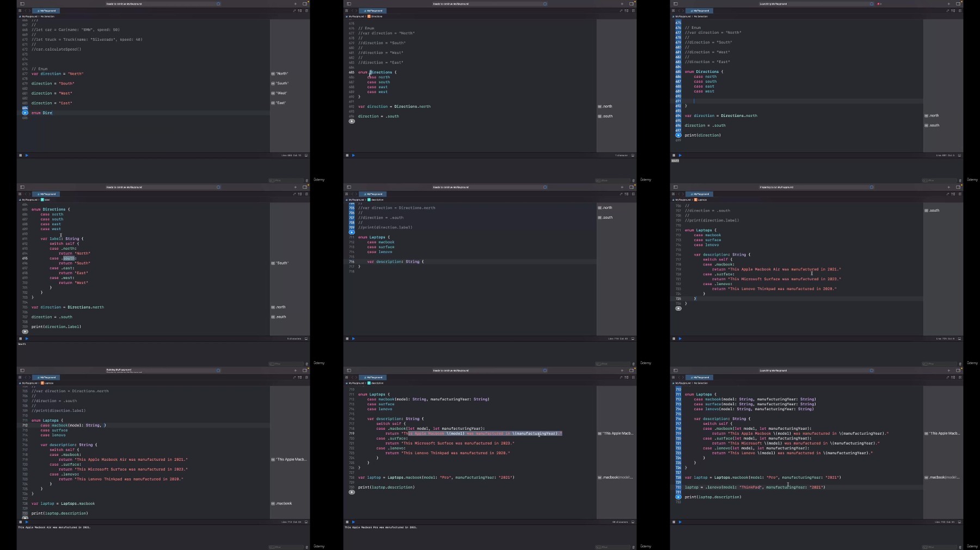
Task: Open Quick Look icon beside "East" result
Action: pos(273,103)
